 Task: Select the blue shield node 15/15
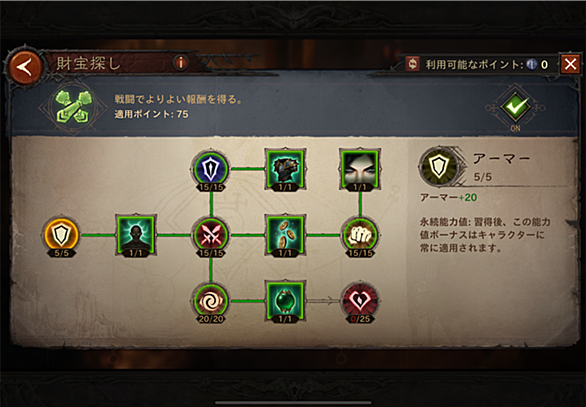pos(211,169)
